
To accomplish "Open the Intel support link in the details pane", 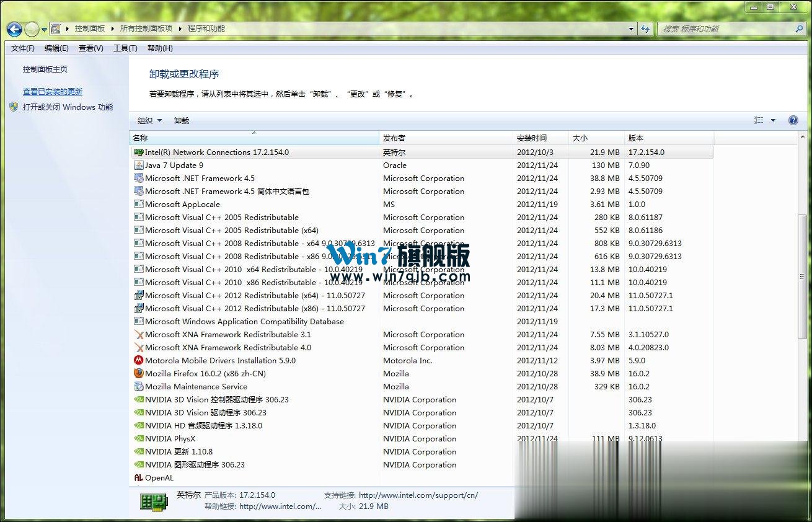I will (x=418, y=495).
